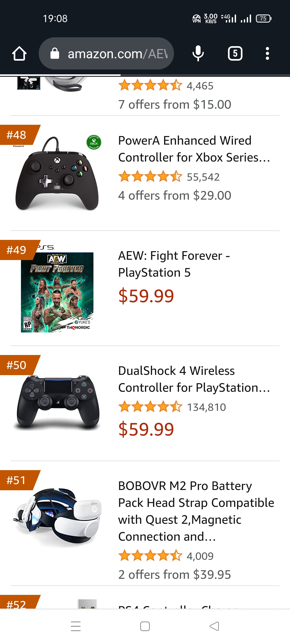The height and width of the screenshot is (644, 290).
Task: View 4 offers from $29.00
Action: pos(175,196)
